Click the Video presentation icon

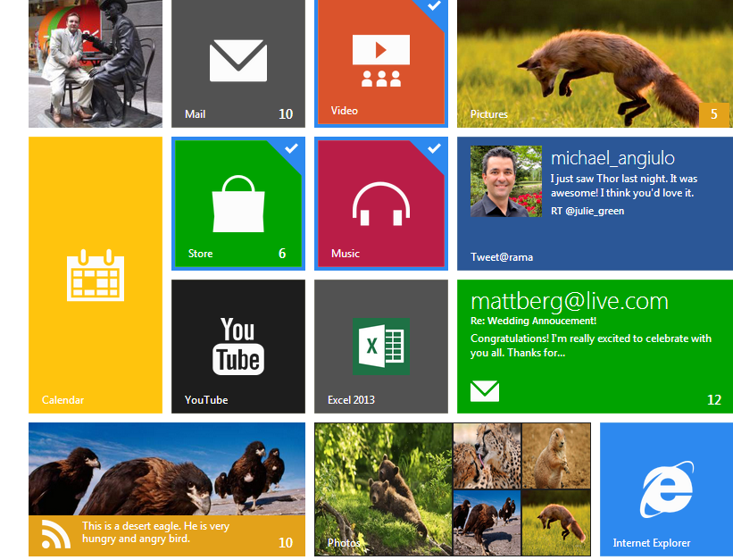click(x=381, y=61)
